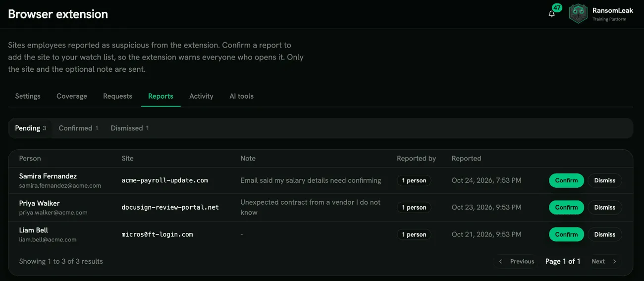This screenshot has width=644, height=281.
Task: Click the date Oct 23, 2026, 9:53 PM
Action: [x=486, y=207]
